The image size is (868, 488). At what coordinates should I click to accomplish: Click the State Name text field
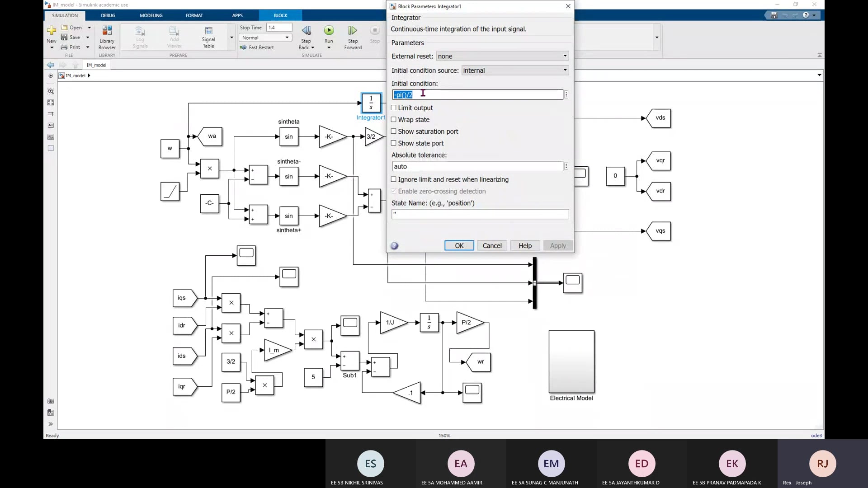pos(480,214)
